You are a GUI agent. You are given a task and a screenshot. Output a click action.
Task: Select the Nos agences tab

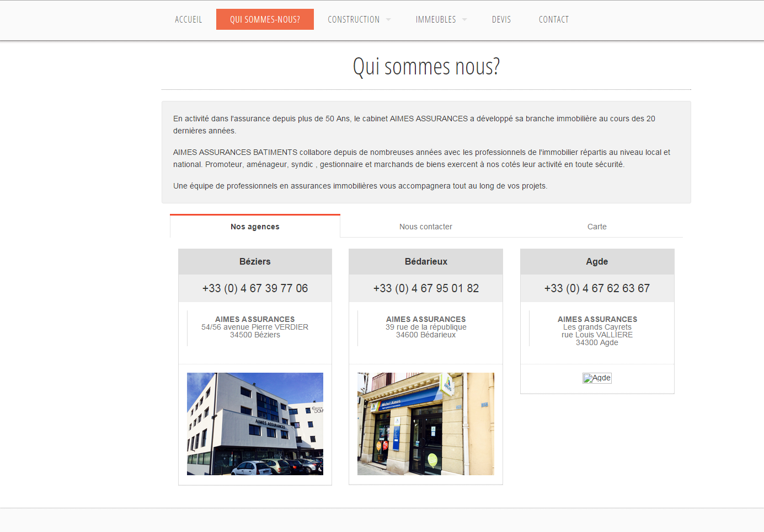[x=255, y=227]
